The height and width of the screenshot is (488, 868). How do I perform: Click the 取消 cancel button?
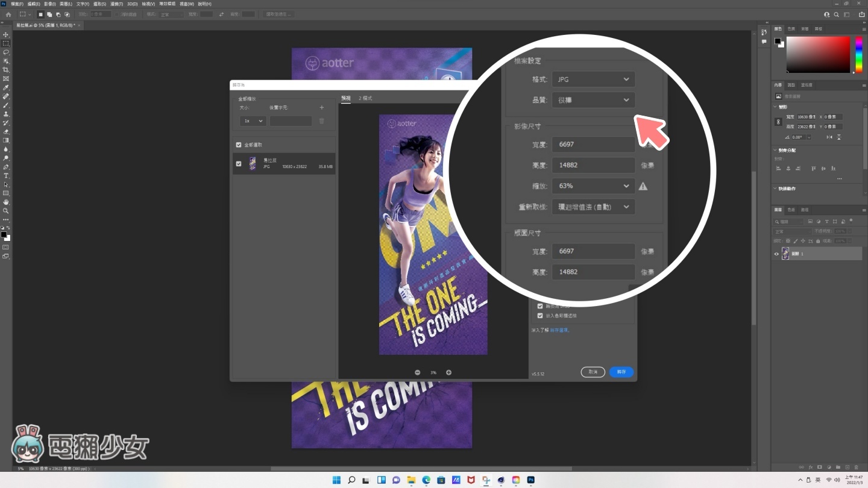point(593,372)
